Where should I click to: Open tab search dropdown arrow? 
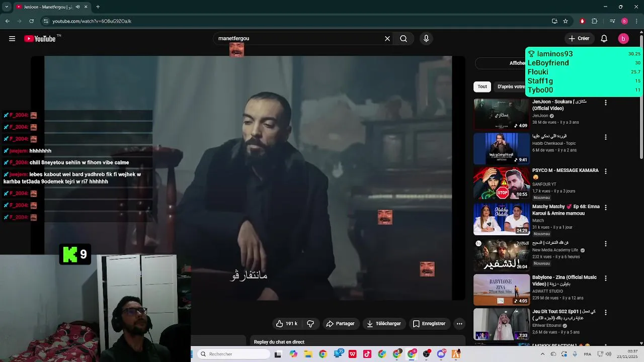[7, 7]
